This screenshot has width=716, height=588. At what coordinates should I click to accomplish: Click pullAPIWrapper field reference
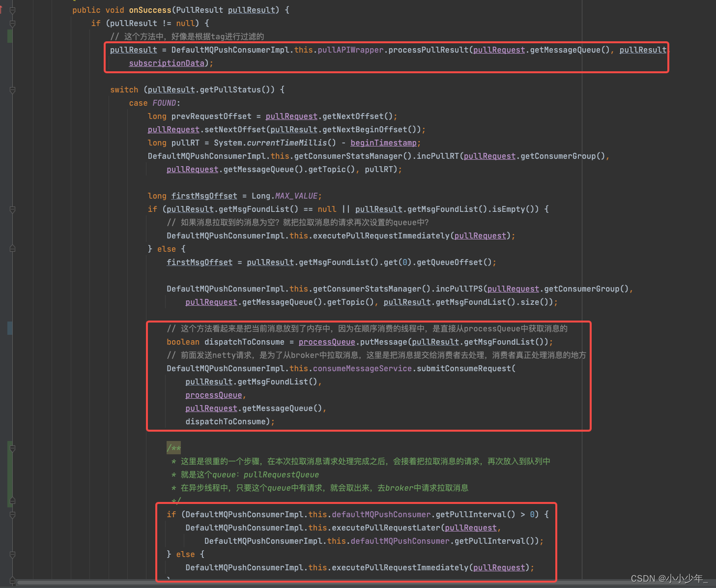pyautogui.click(x=350, y=50)
